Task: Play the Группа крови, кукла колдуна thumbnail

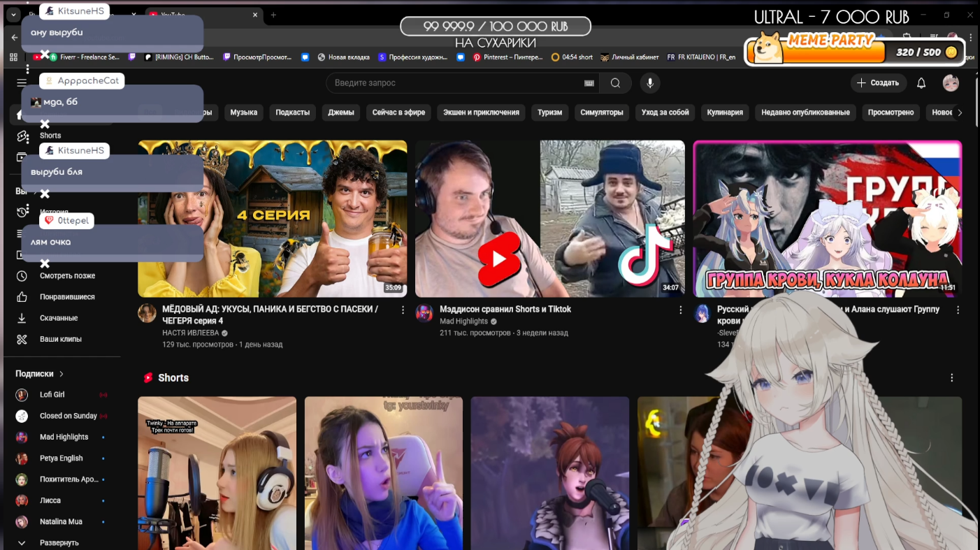Action: click(827, 219)
